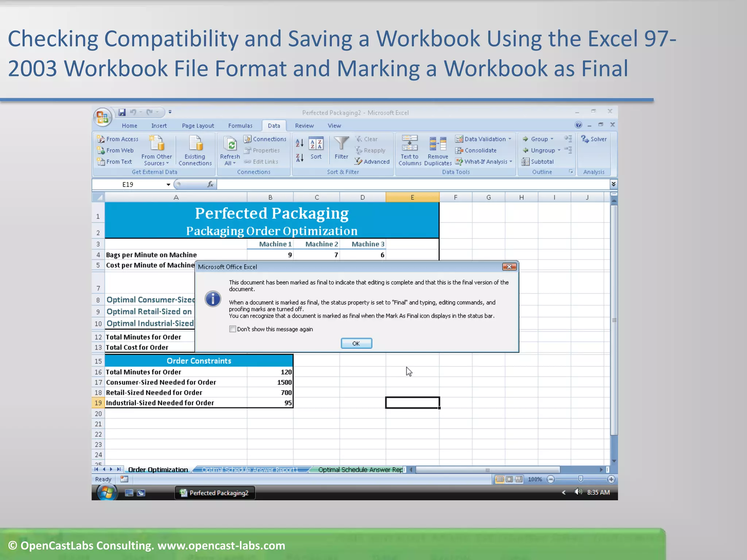Open the Name Box dropdown arrow
This screenshot has width=747, height=560.
point(168,184)
